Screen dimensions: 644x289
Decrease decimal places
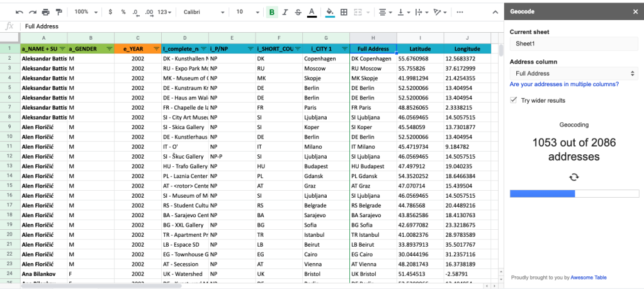[136, 13]
